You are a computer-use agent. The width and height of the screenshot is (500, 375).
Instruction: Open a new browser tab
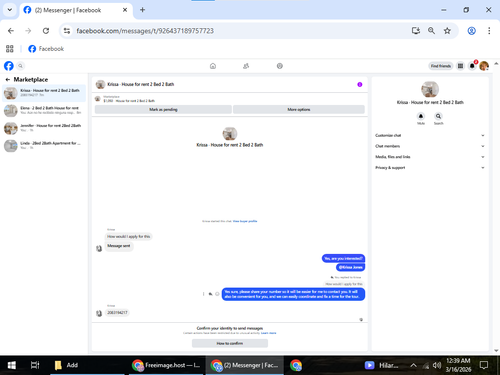click(142, 10)
